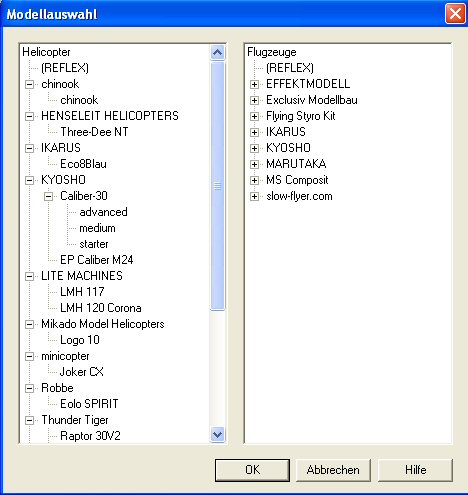Expand the KYOSHO aircraft node
Viewport: 468px width, 495px height.
[x=255, y=148]
